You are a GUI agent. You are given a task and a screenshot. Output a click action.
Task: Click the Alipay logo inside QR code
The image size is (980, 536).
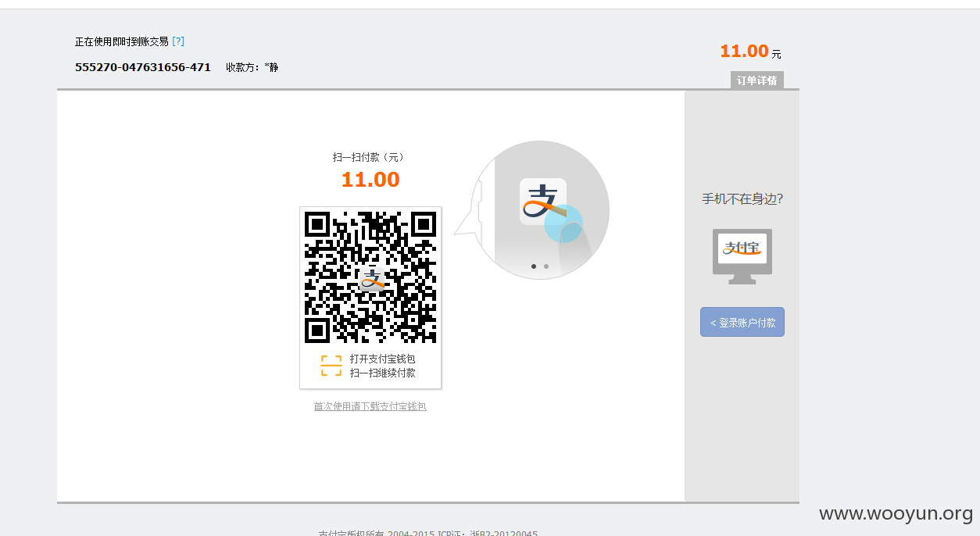[x=371, y=278]
